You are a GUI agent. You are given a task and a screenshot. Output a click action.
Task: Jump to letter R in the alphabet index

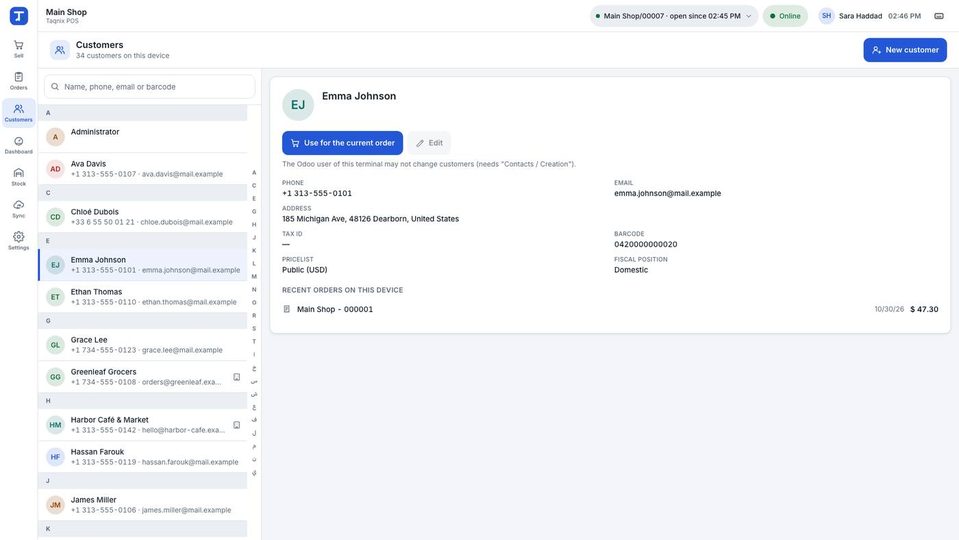pyautogui.click(x=254, y=316)
